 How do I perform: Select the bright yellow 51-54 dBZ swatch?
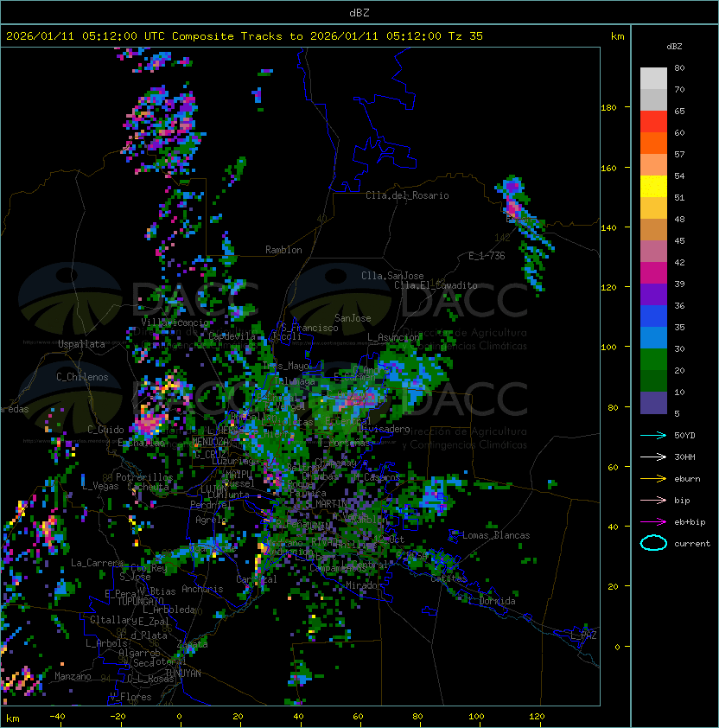pyautogui.click(x=653, y=187)
